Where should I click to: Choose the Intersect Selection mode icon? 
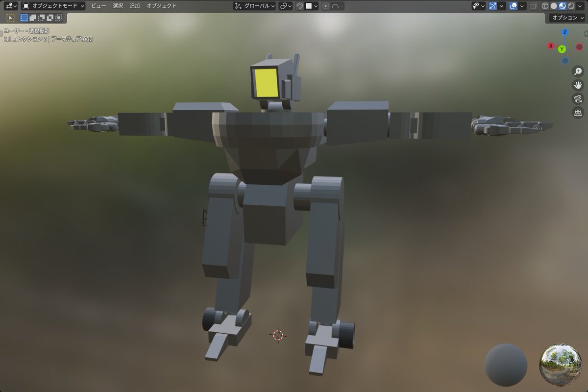point(59,18)
